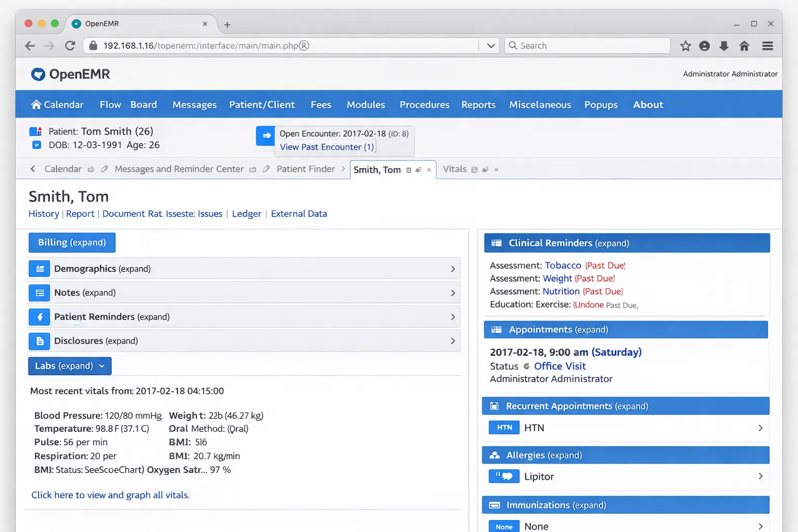Image resolution: width=798 pixels, height=532 pixels.
Task: Click the Notes section list icon
Action: click(39, 293)
